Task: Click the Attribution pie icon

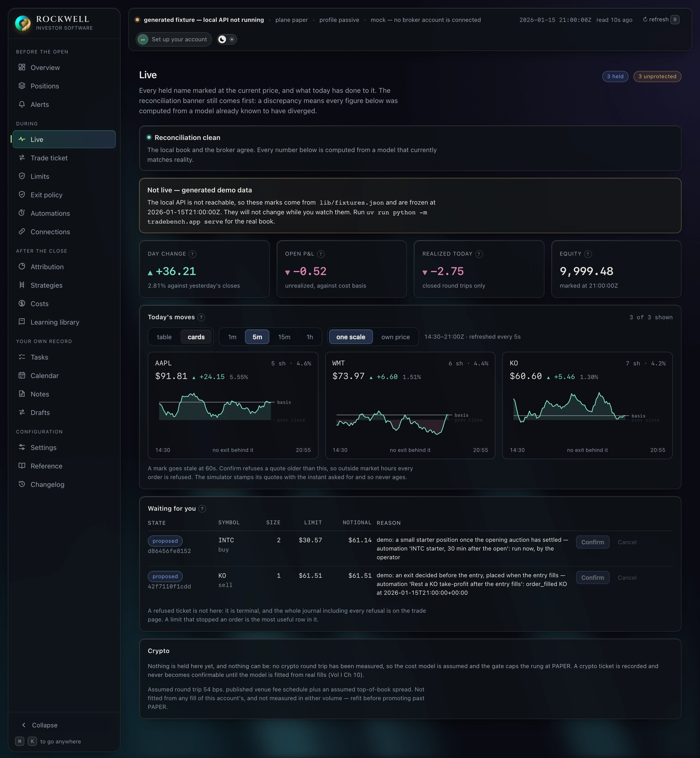Action: 22,266
